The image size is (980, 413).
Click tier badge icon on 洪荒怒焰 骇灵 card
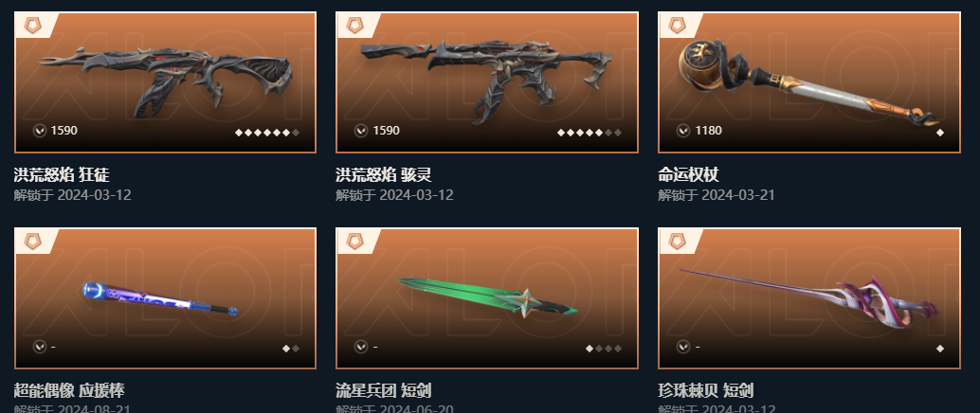354,26
